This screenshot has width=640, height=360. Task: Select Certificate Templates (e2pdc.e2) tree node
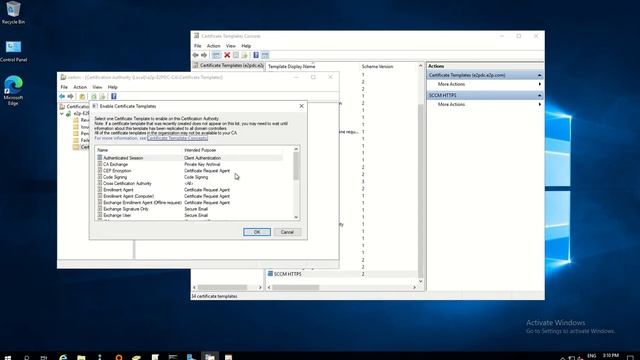[x=228, y=65]
